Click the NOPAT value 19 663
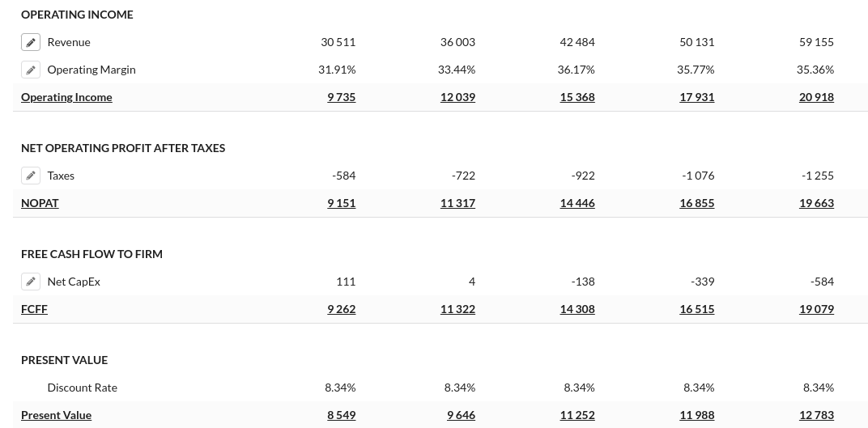The image size is (868, 428). tap(816, 203)
